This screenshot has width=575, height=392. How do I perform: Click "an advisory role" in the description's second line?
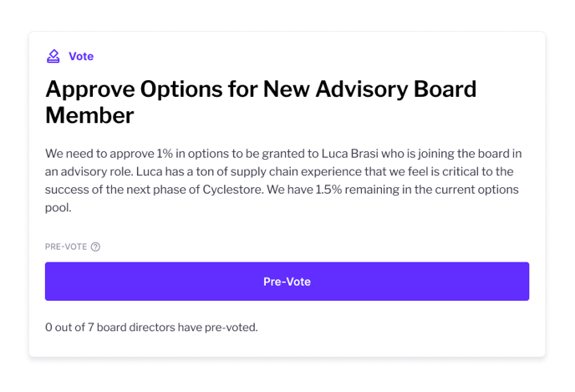(x=88, y=172)
